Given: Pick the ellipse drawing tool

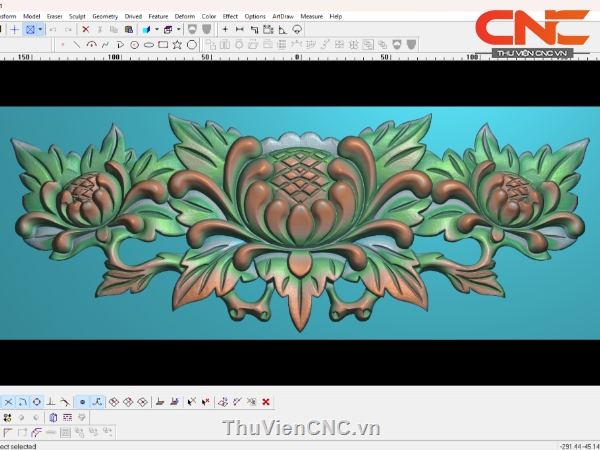Looking at the screenshot, I should click(x=149, y=45).
